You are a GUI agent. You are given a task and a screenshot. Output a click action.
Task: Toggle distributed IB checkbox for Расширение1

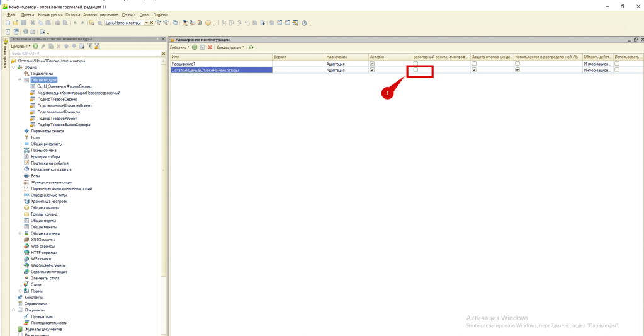[517, 64]
